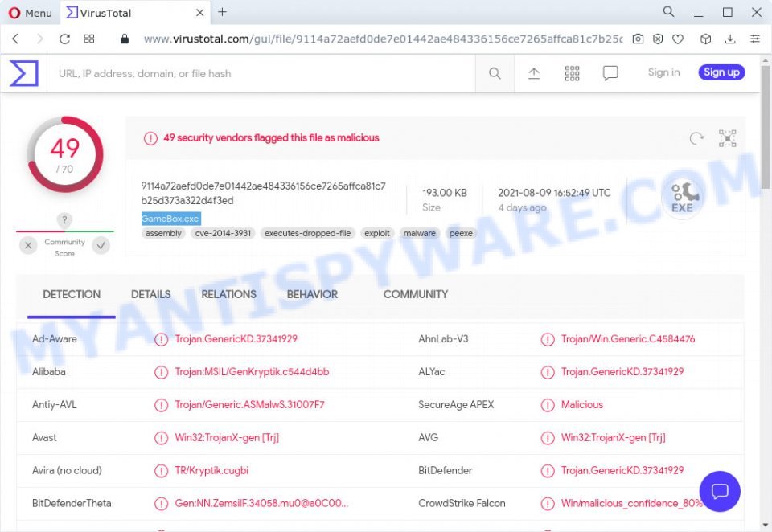Click the search magnifier icon
Viewport: 772px width, 532px height.
coord(495,73)
